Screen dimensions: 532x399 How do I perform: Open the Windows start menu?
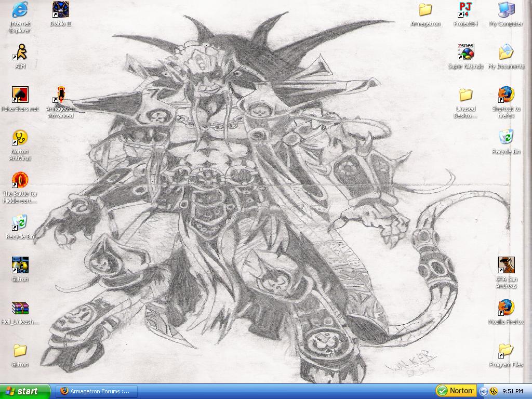pos(25,391)
